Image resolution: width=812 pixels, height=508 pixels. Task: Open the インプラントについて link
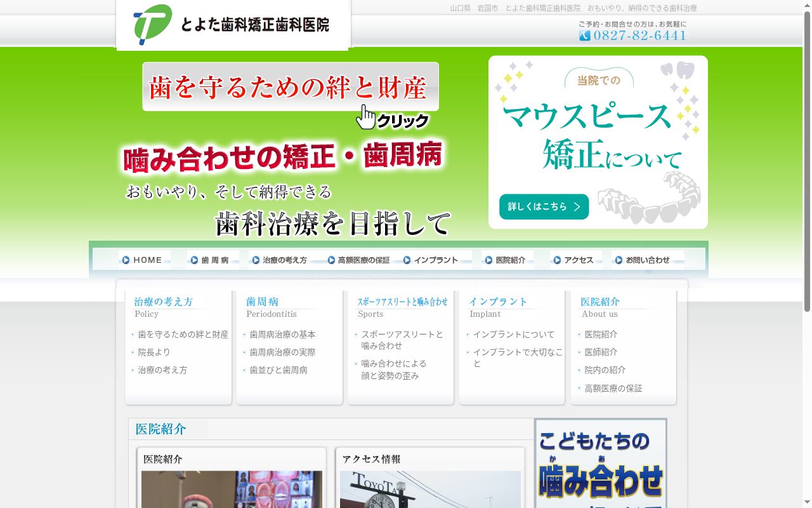(514, 335)
